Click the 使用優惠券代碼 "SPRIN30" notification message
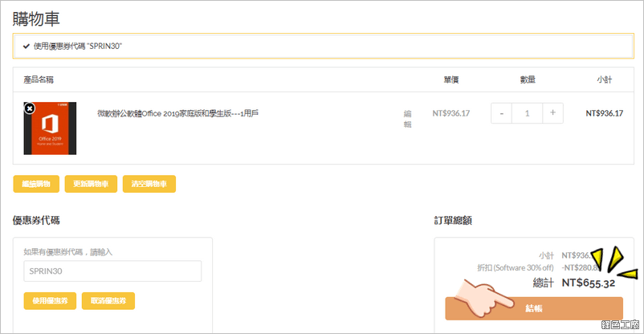 78,46
